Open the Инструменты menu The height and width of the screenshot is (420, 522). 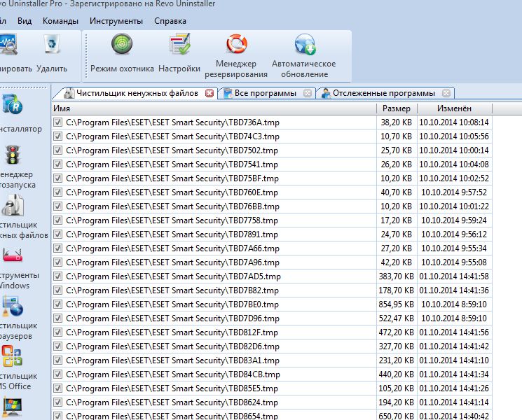tap(116, 21)
